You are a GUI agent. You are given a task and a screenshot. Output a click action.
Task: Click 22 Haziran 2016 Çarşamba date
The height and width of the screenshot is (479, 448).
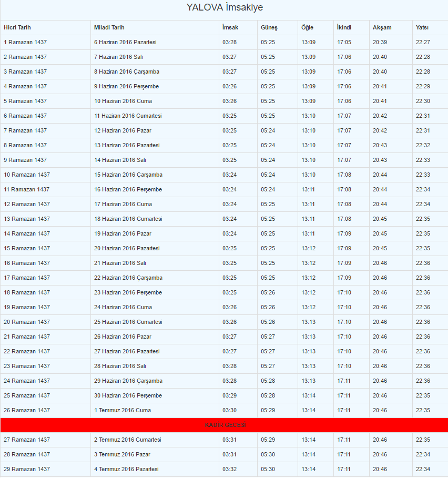128,278
